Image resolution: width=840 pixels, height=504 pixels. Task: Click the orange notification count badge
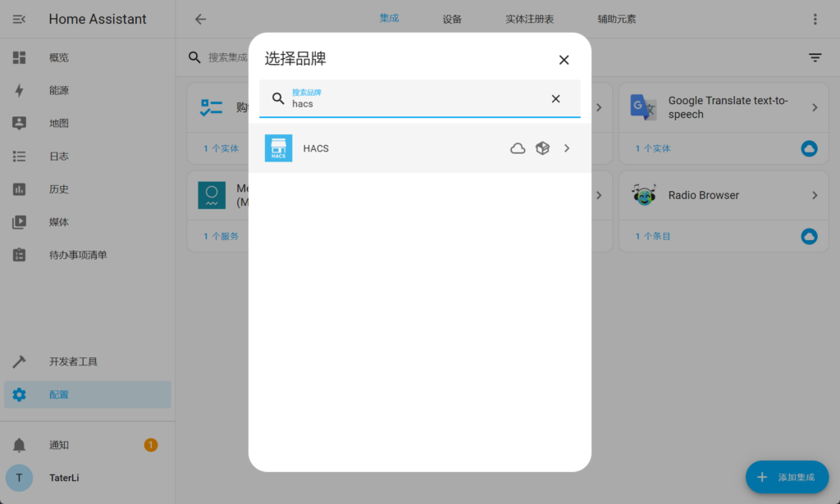point(151,445)
